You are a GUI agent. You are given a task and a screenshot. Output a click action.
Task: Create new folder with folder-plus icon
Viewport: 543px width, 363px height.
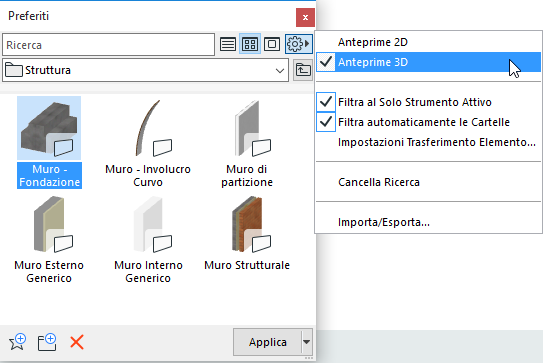47,342
